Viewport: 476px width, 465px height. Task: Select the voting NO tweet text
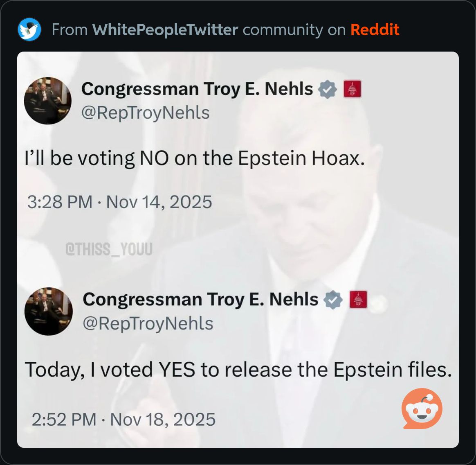click(194, 157)
